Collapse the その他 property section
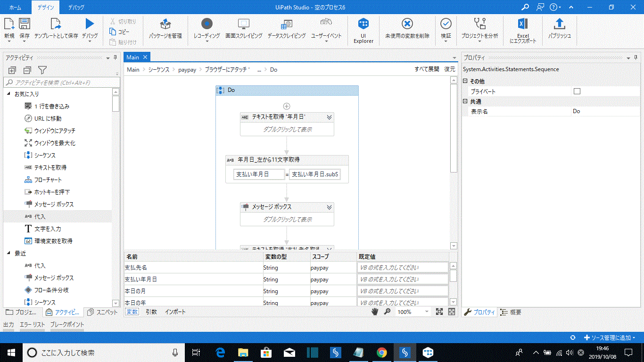Image resolution: width=644 pixels, height=362 pixels. tap(466, 82)
